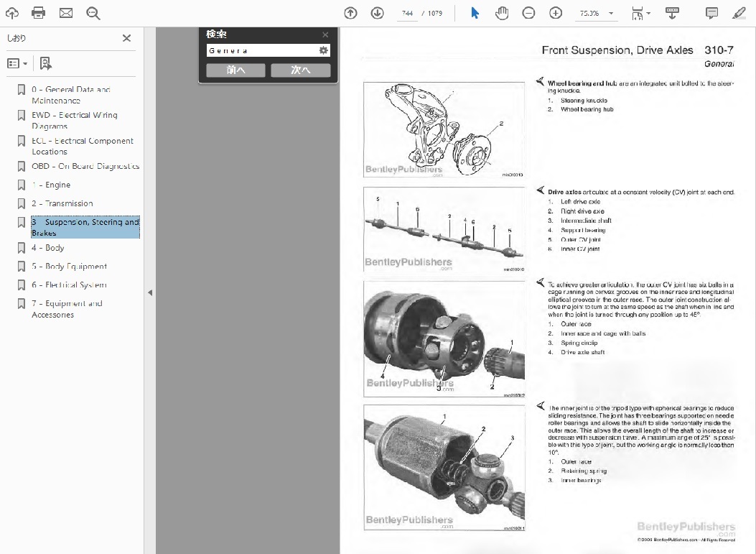Click the 次へ (next) search button
The image size is (756, 554).
coord(300,70)
